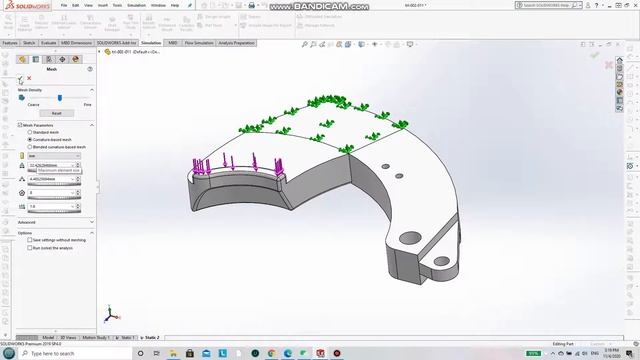The image size is (640, 360).
Task: Open the Static 2 study tab
Action: click(x=150, y=338)
